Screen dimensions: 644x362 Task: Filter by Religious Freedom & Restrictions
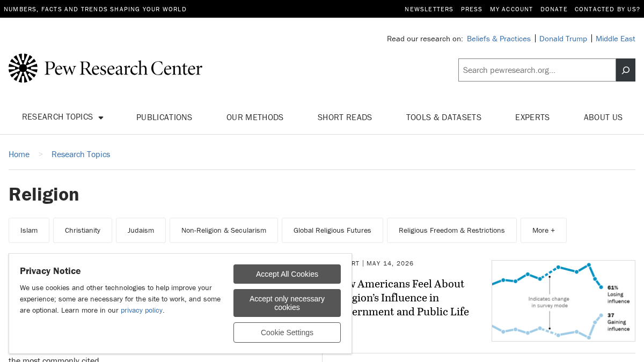pos(452,231)
